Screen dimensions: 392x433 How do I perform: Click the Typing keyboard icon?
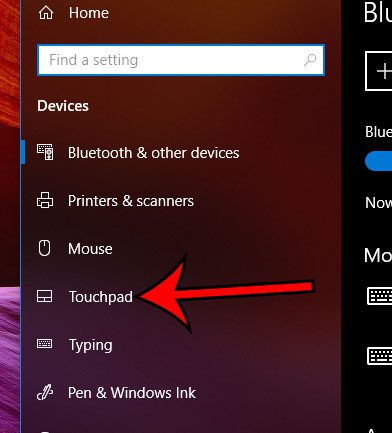[x=44, y=344]
